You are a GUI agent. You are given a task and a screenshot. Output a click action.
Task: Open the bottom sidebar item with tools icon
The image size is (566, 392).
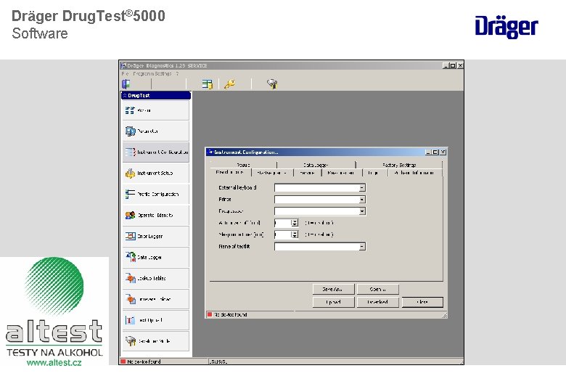pos(155,340)
